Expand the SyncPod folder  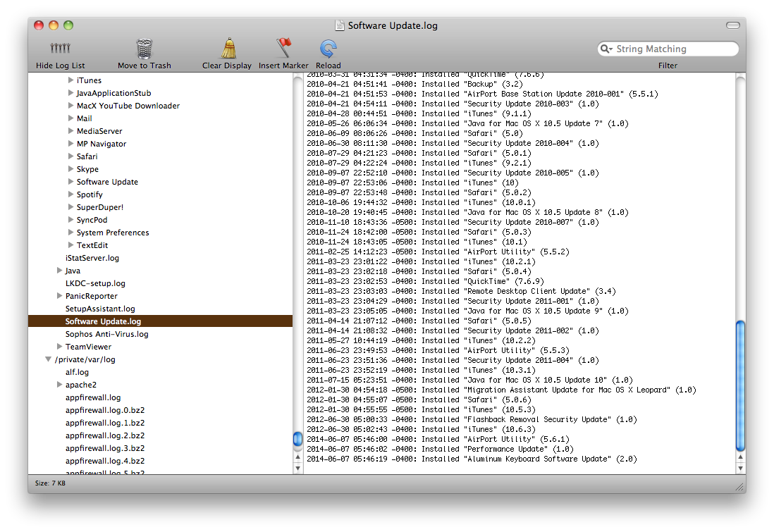(70, 220)
